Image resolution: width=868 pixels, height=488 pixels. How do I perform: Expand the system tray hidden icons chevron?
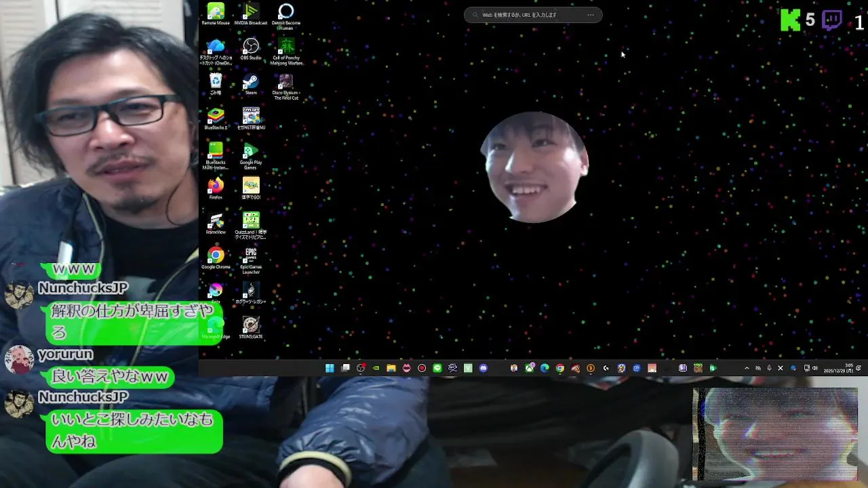point(747,368)
